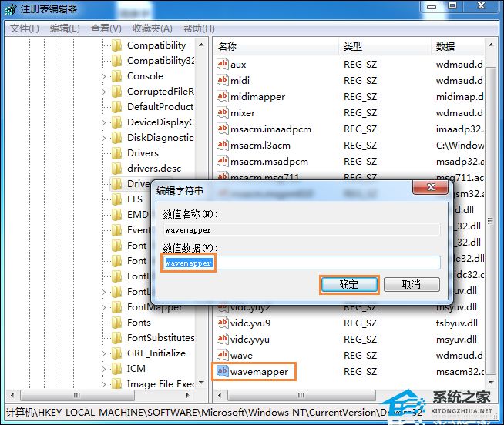Click values pane scroll left arrow

tap(220, 395)
